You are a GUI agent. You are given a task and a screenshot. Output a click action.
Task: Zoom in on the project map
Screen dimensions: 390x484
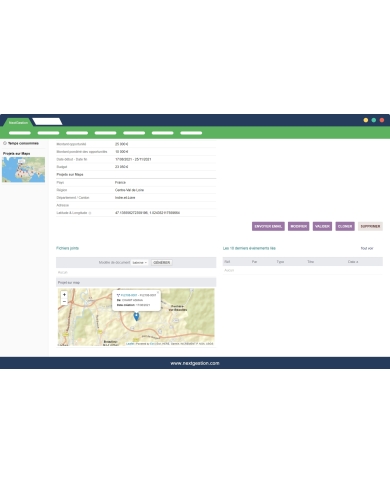[x=64, y=295]
